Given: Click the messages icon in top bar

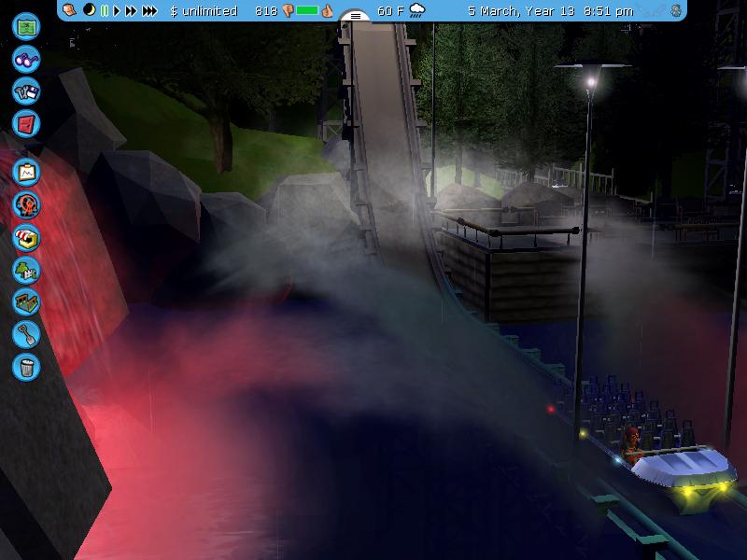Looking at the screenshot, I should [x=69, y=10].
